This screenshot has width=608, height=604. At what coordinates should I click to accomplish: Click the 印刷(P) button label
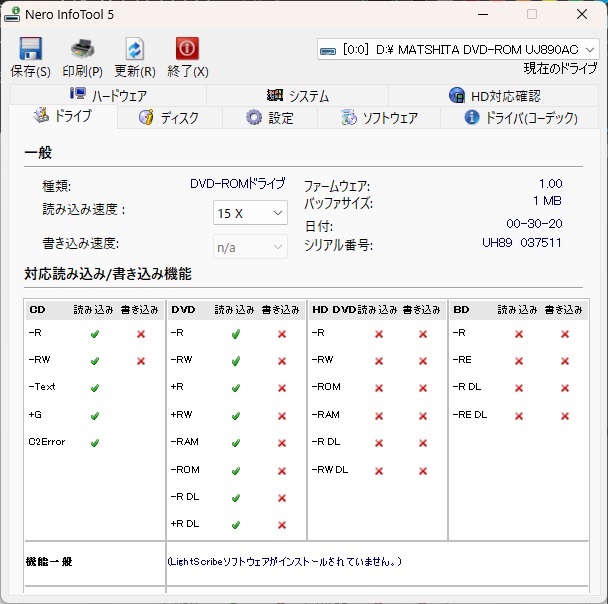coord(83,71)
